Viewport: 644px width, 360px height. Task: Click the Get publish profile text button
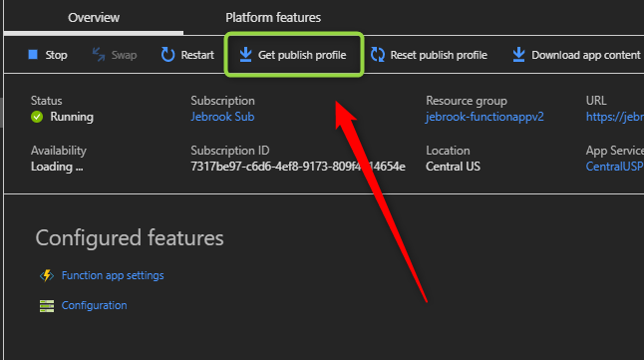point(302,55)
